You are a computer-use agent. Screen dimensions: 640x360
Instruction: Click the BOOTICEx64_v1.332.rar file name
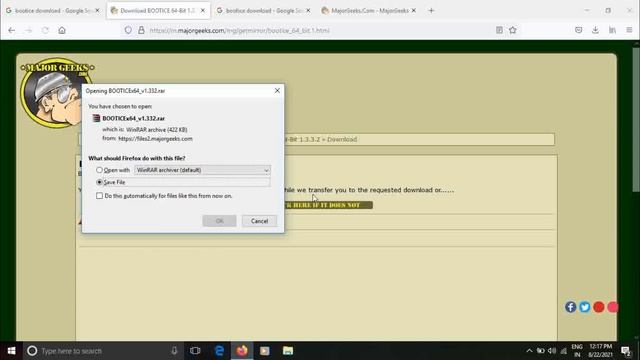[x=133, y=118]
